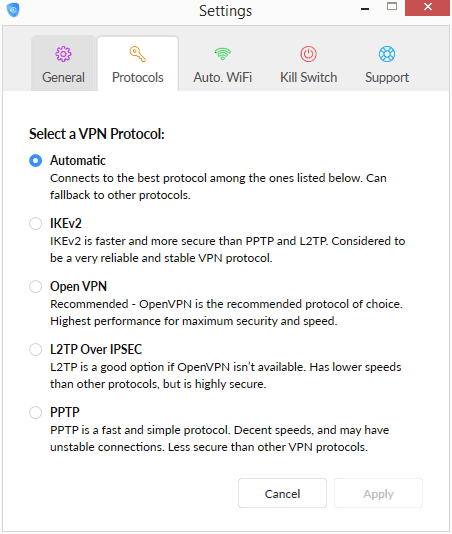Maximize the Settings window
This screenshot has height=534, width=452.
(392, 7)
